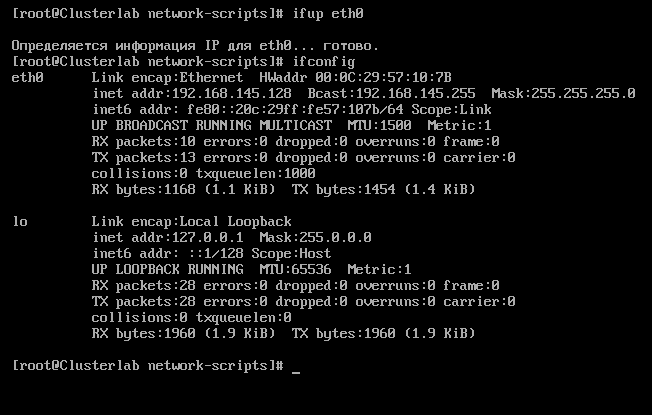Click the 'Link encap:Local Loopback' text
Viewport: 652px width, 415px height.
click(x=191, y=222)
